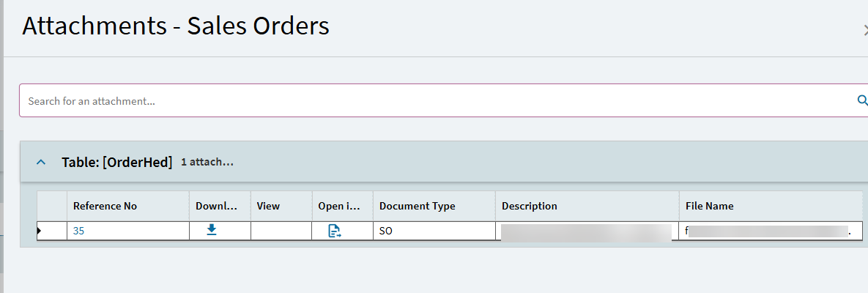
Task: Click the download arrow icon for attachment 35
Action: [x=211, y=230]
